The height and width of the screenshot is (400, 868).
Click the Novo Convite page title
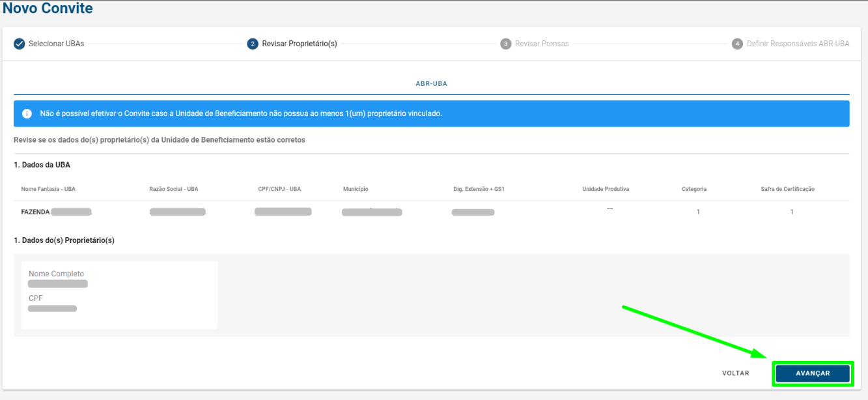[48, 9]
